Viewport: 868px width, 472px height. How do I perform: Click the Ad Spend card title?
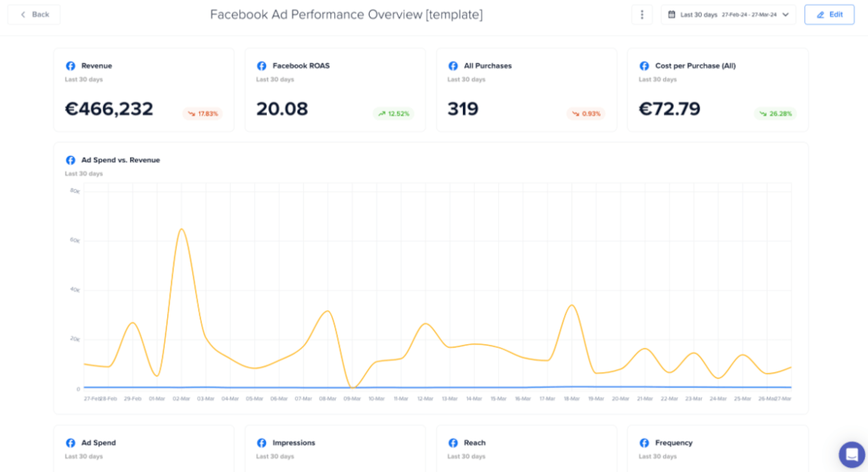click(99, 442)
